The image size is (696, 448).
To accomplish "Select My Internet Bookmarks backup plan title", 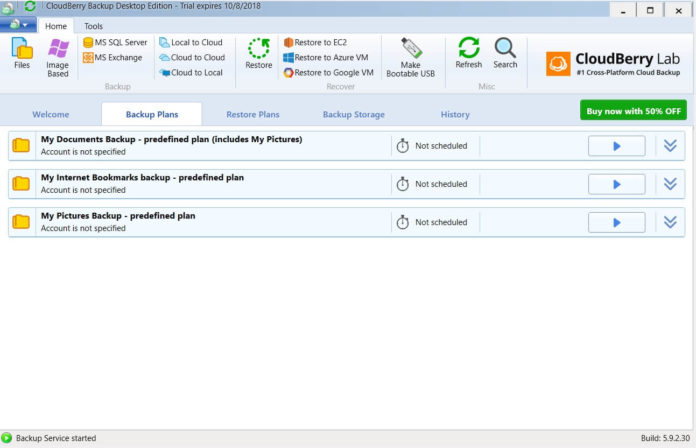I will [x=142, y=178].
